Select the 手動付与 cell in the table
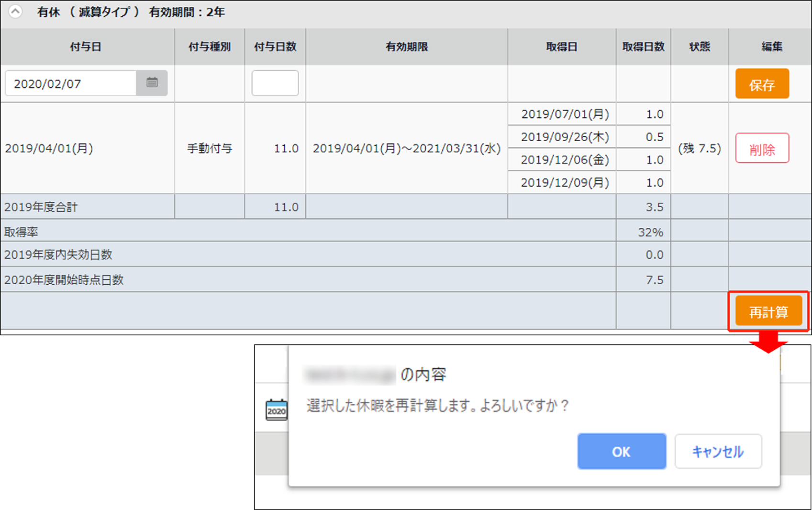 (209, 148)
